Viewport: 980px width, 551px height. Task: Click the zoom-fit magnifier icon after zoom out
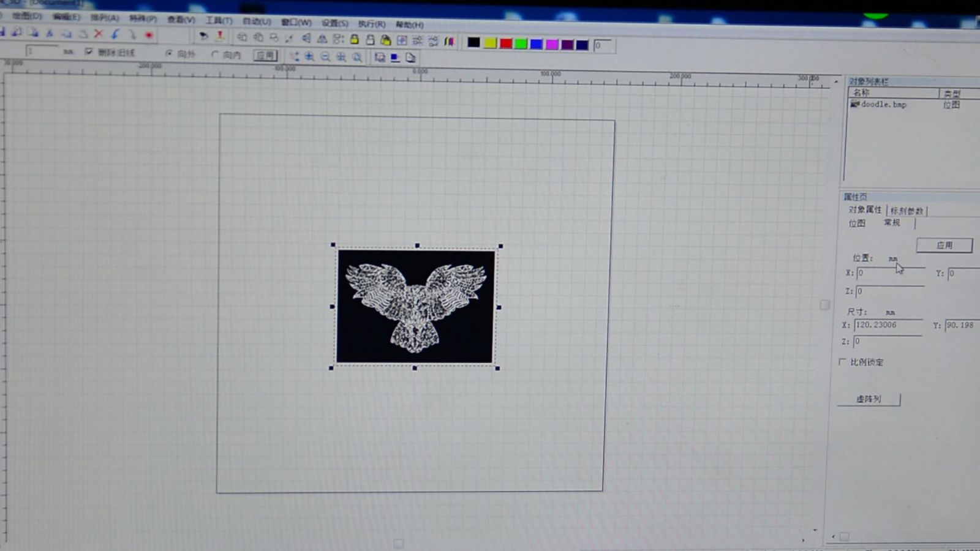coord(341,57)
